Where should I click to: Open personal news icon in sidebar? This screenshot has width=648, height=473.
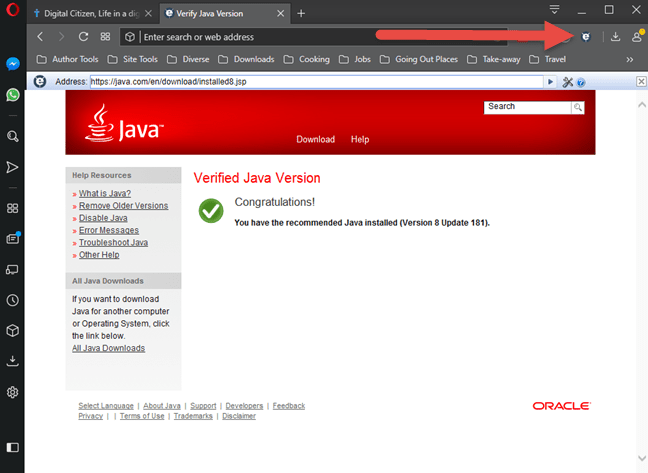point(13,238)
